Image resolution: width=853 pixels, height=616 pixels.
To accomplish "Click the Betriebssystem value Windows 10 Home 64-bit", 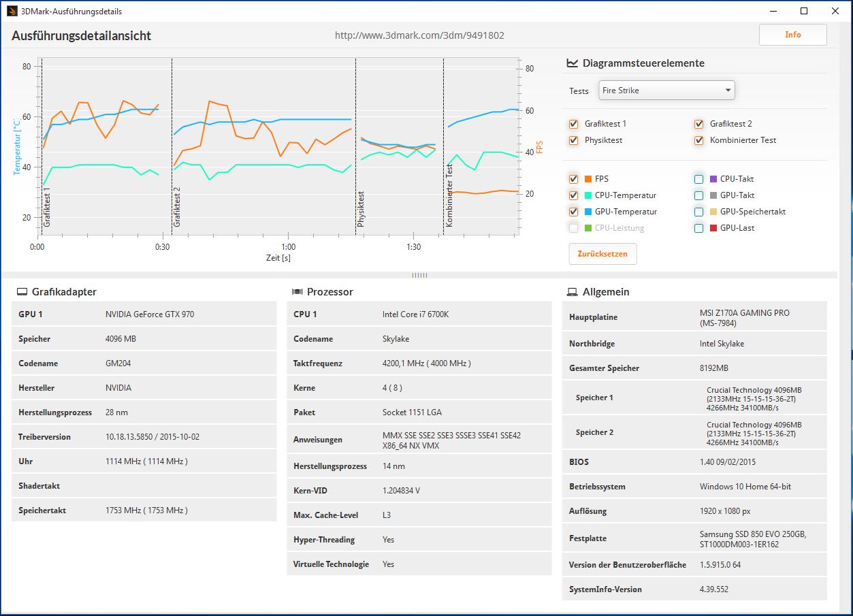I will click(745, 487).
